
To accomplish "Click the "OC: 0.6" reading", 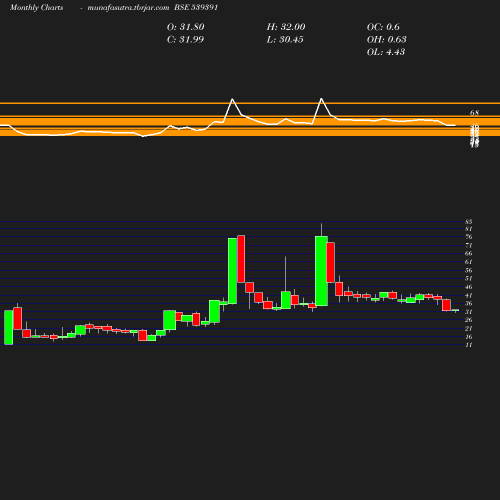I will 383,27.
